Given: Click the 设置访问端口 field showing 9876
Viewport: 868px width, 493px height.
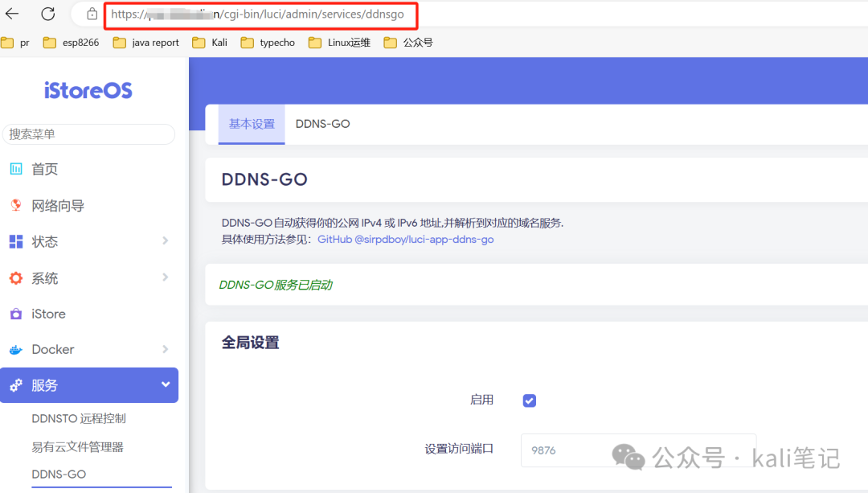Looking at the screenshot, I should (x=638, y=450).
